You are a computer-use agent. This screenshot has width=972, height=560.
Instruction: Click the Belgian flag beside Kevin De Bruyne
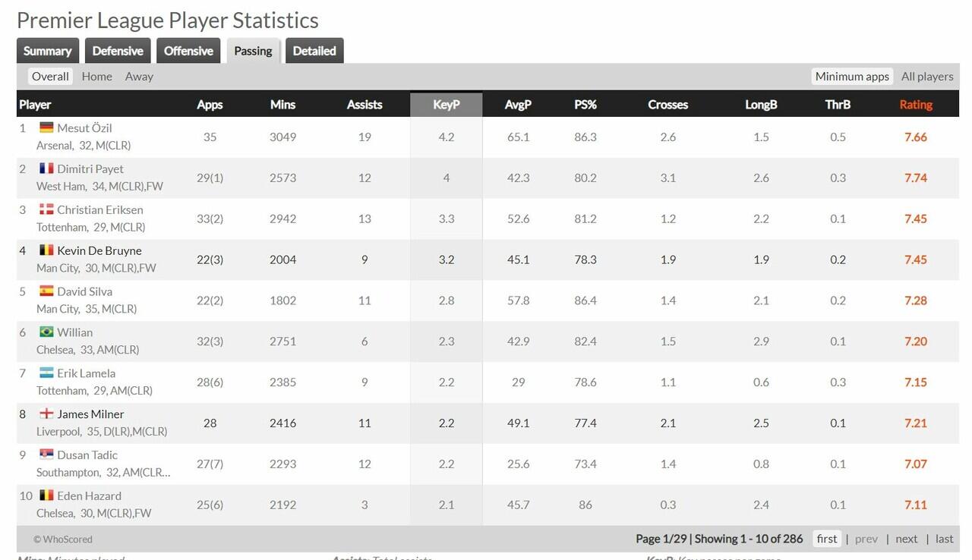point(46,250)
